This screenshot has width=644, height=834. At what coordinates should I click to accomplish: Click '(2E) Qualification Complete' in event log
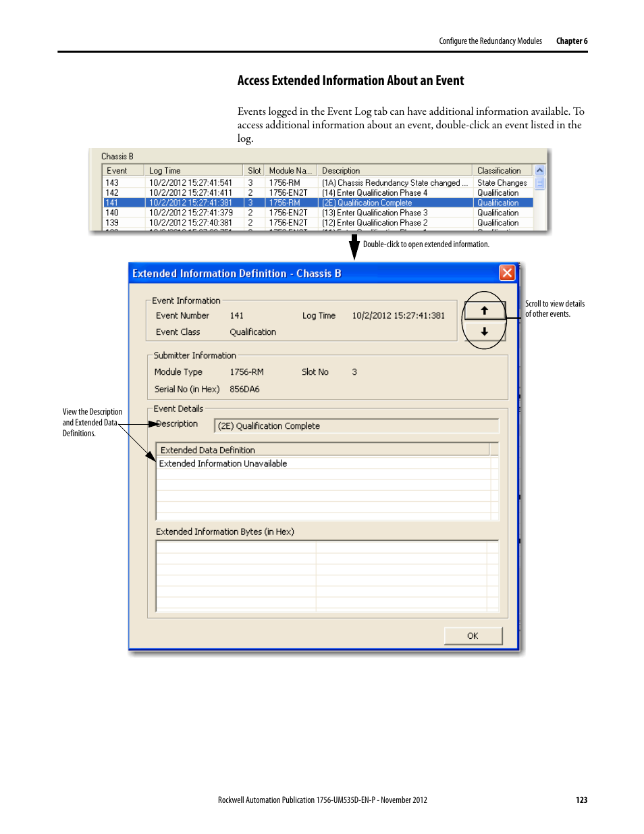[367, 203]
